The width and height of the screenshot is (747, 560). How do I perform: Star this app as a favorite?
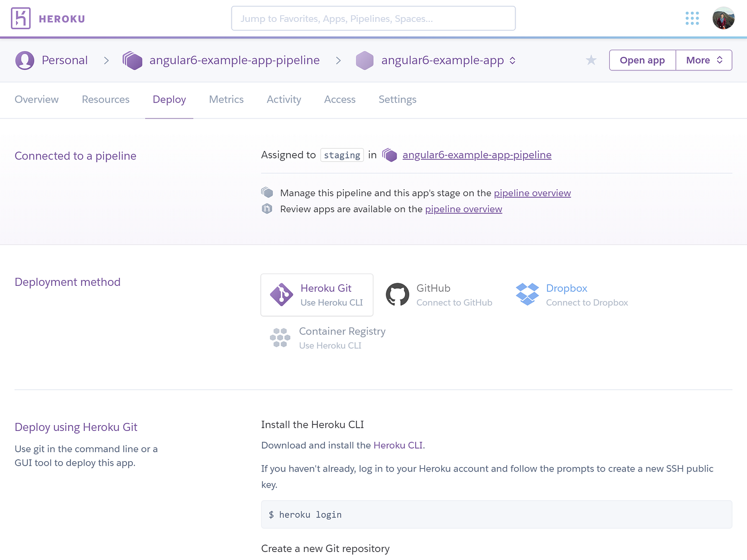click(591, 60)
